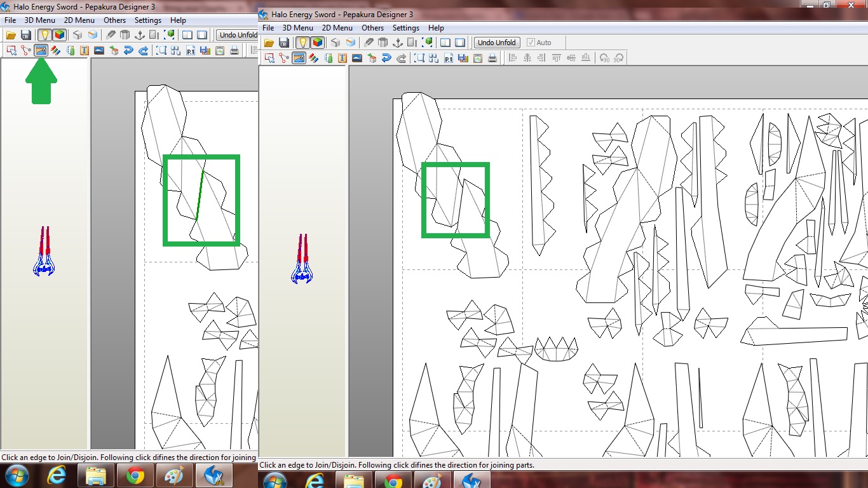Choose the select and move tool in left window
Viewport: 868px width, 488px height.
[11, 51]
